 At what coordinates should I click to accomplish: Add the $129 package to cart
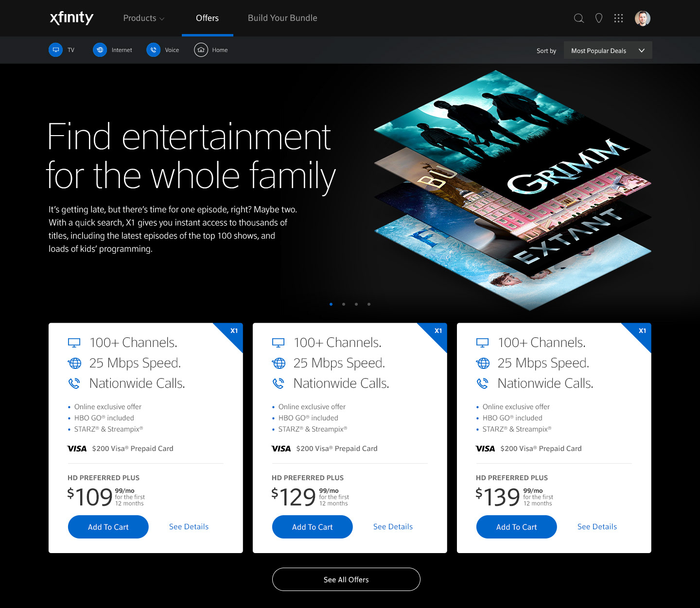[x=312, y=527]
